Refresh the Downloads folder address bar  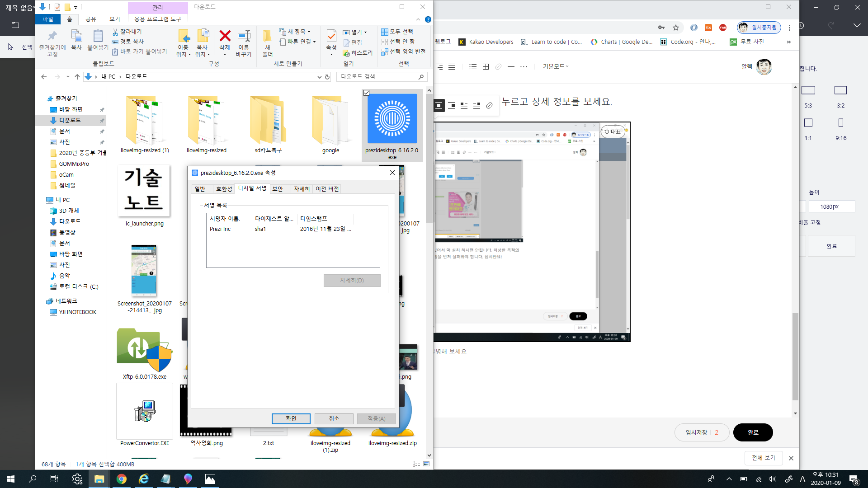327,77
